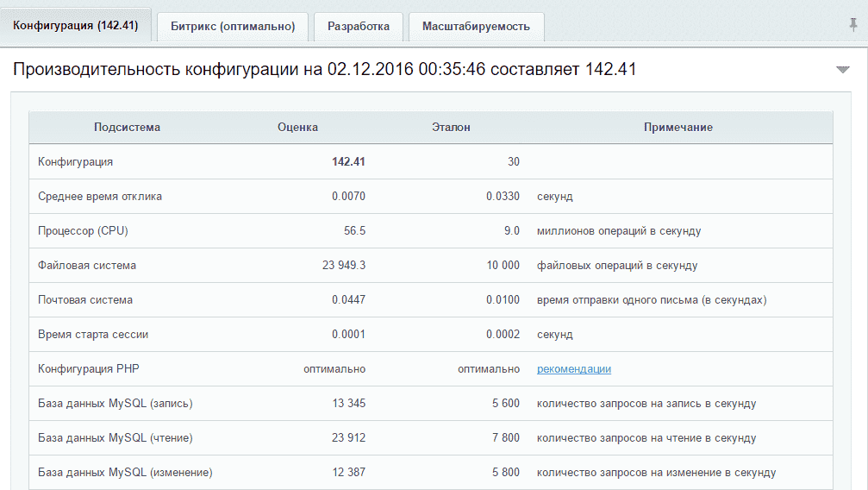868x490 pixels.
Task: Switch to the Битрикс (оптимально) tab
Action: [233, 27]
